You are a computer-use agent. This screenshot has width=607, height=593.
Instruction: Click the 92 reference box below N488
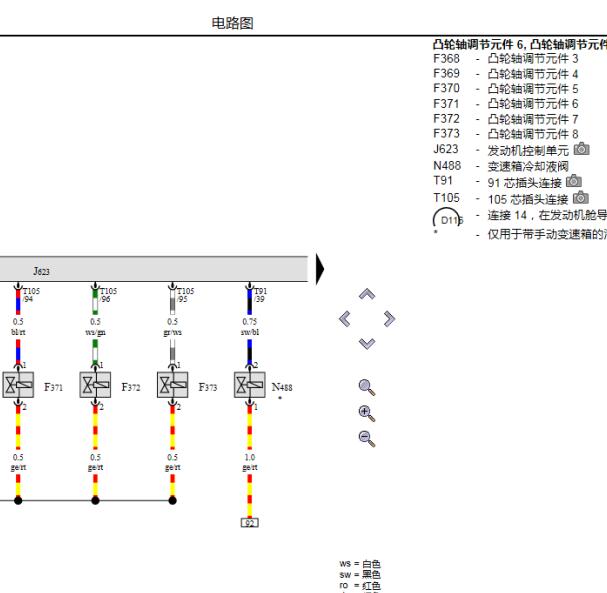coord(250,523)
